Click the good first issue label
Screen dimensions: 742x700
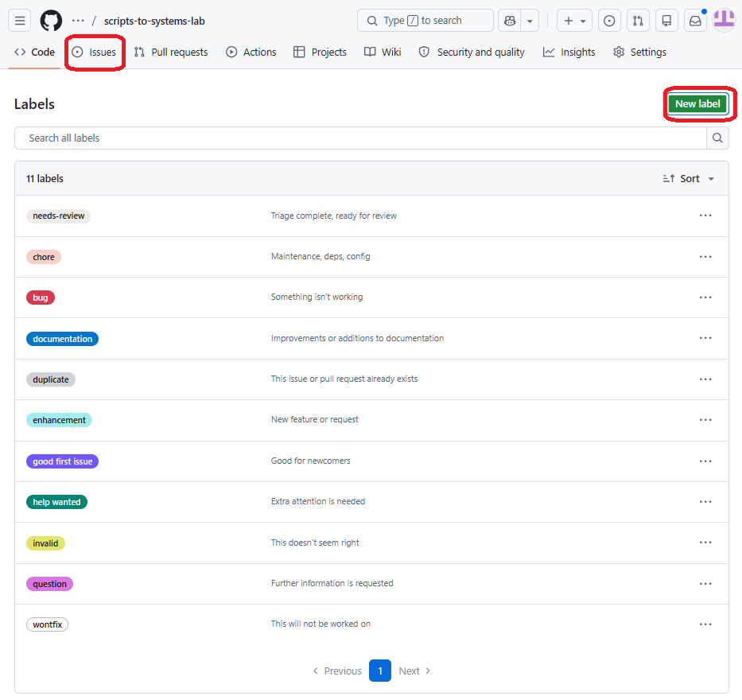point(63,461)
